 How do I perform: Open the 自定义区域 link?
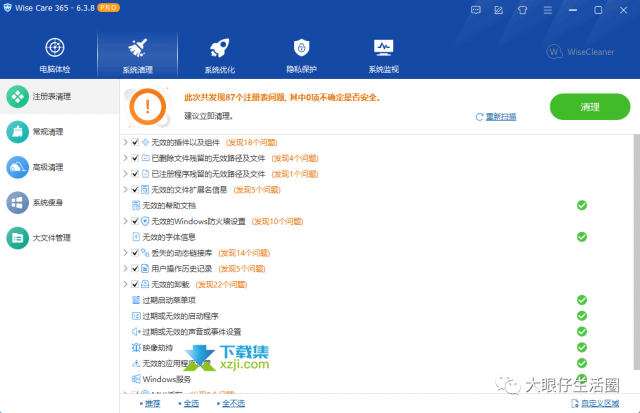coord(596,403)
